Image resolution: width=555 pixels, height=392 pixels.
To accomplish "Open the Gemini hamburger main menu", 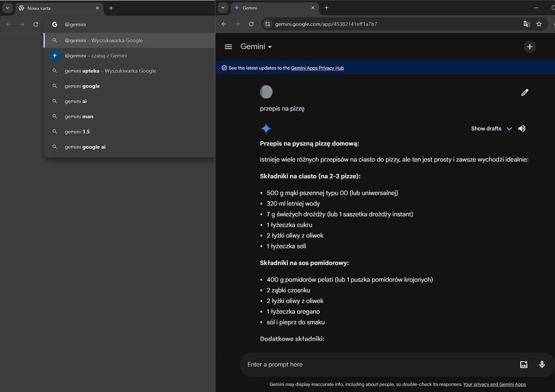I will coord(228,47).
